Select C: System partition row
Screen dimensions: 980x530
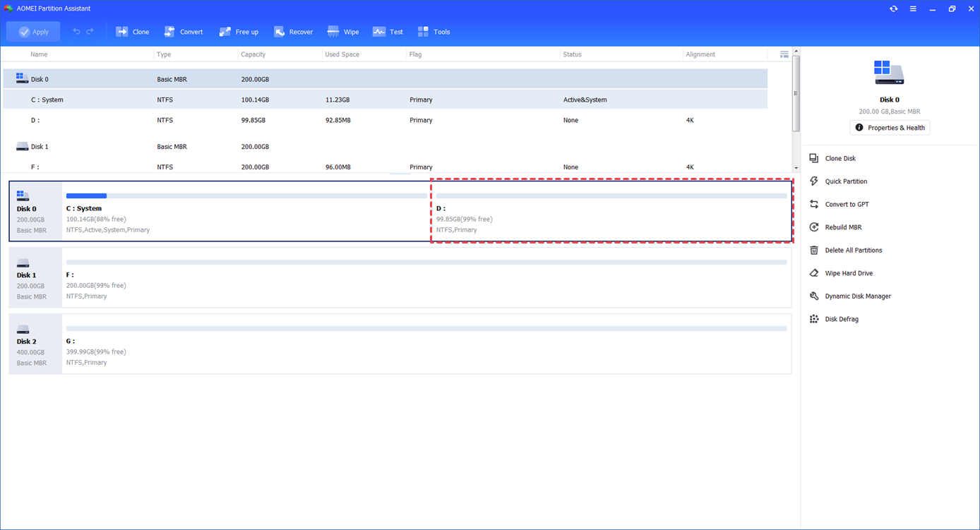click(x=385, y=100)
